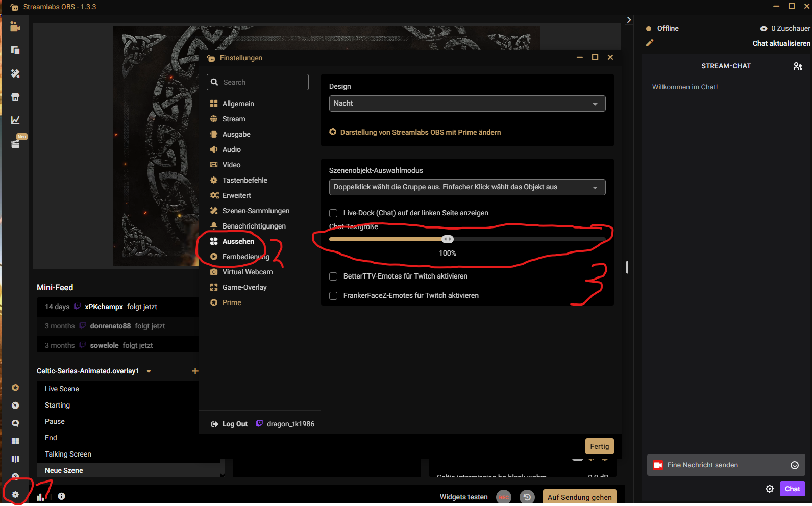The width and height of the screenshot is (812, 506).
Task: Enable FrankerFaceZ emotes for Twitch checkbox
Action: coord(333,296)
